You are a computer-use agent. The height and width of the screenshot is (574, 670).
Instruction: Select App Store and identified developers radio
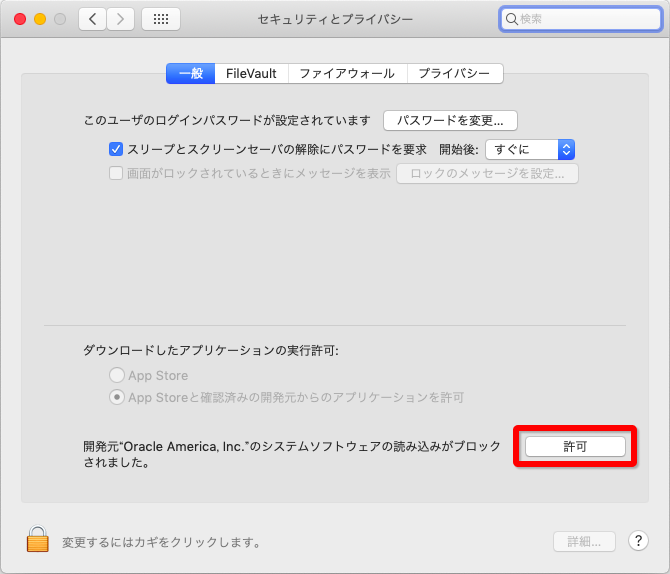point(117,397)
